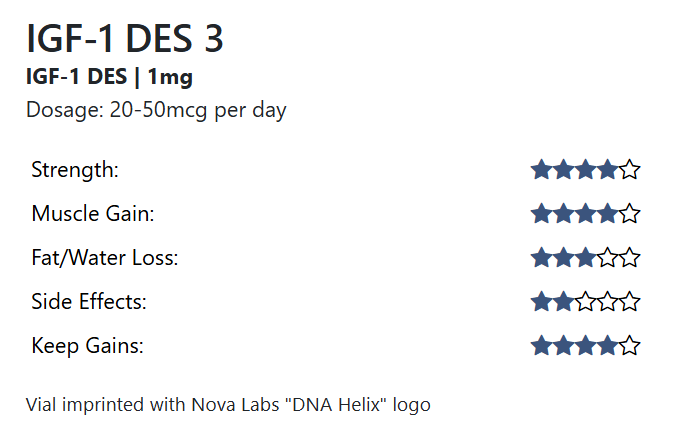The image size is (693, 442).
Task: Click the third empty star for Side Effects
Action: pos(585,302)
